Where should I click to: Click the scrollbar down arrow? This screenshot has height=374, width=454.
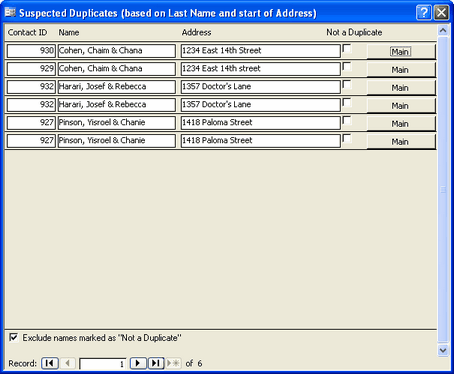[443, 350]
